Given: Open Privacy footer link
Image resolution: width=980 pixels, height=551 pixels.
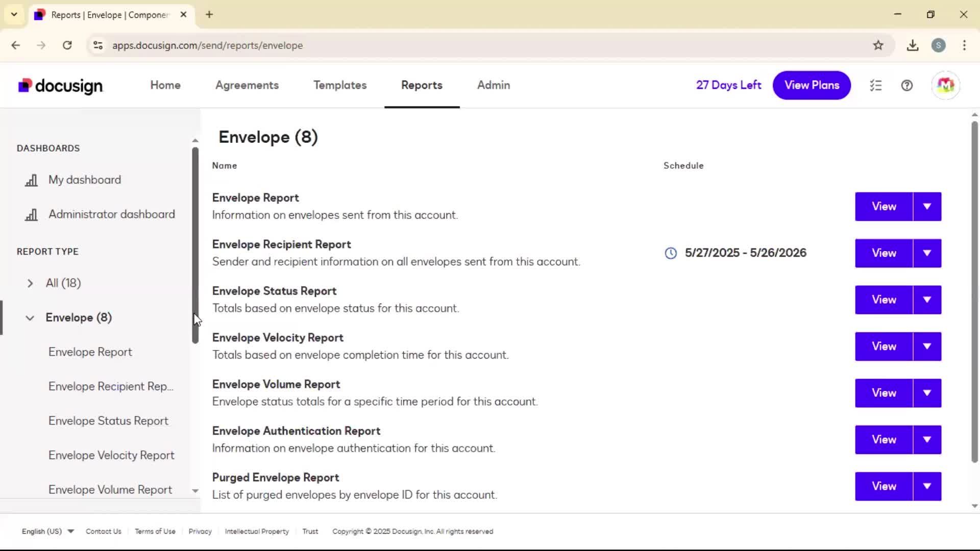Looking at the screenshot, I should [x=200, y=531].
